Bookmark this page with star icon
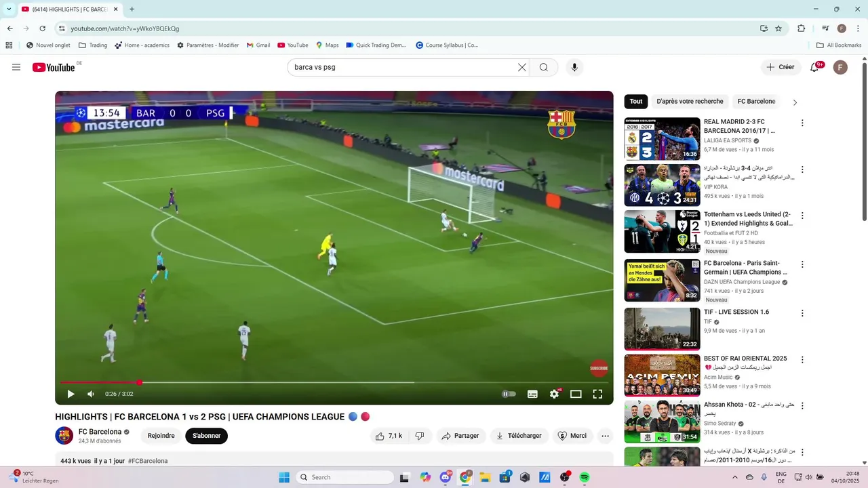 click(x=778, y=28)
